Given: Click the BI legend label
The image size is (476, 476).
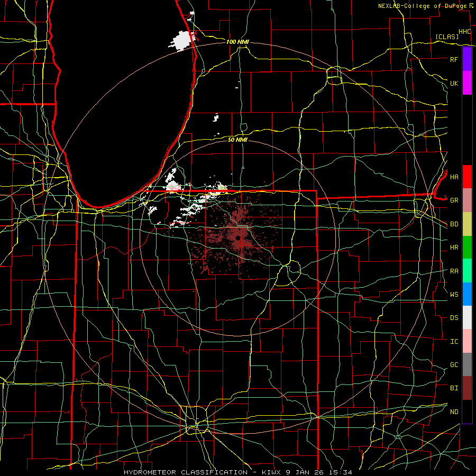Looking at the screenshot, I should (454, 388).
